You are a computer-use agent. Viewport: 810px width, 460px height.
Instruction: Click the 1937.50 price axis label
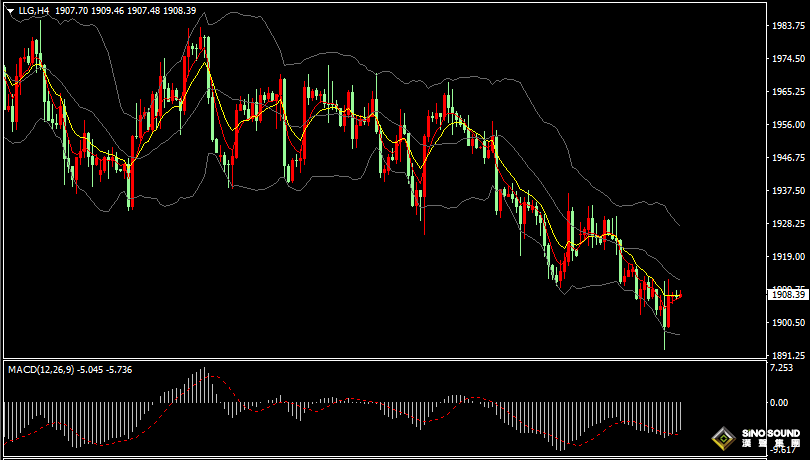click(x=786, y=191)
